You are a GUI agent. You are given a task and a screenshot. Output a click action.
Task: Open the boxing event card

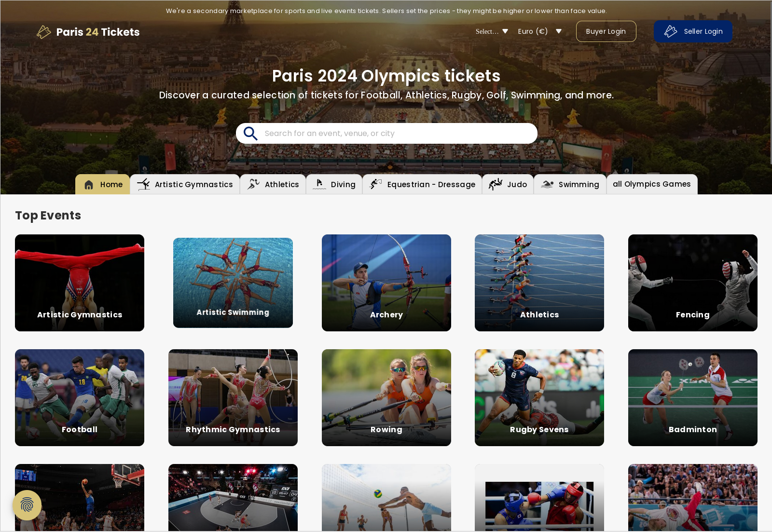coord(539,498)
